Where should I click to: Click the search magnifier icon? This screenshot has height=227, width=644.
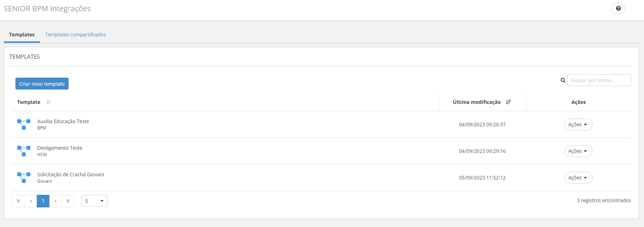563,80
